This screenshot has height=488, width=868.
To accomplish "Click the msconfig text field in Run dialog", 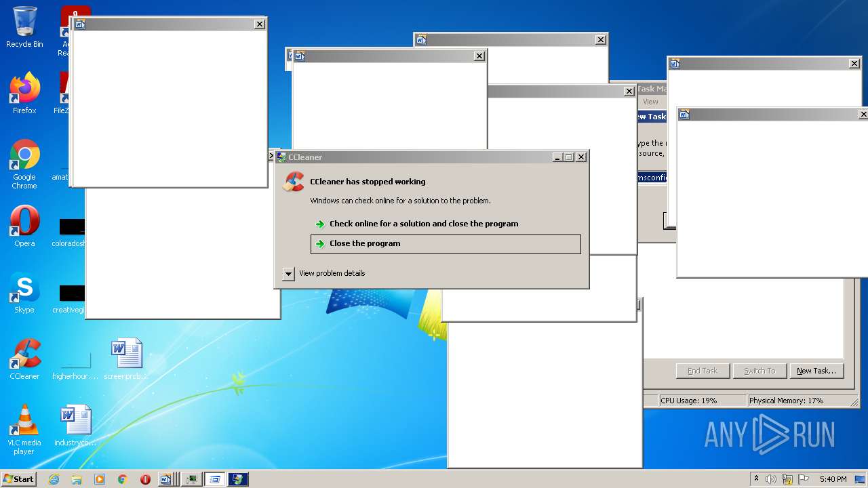I will pos(652,178).
